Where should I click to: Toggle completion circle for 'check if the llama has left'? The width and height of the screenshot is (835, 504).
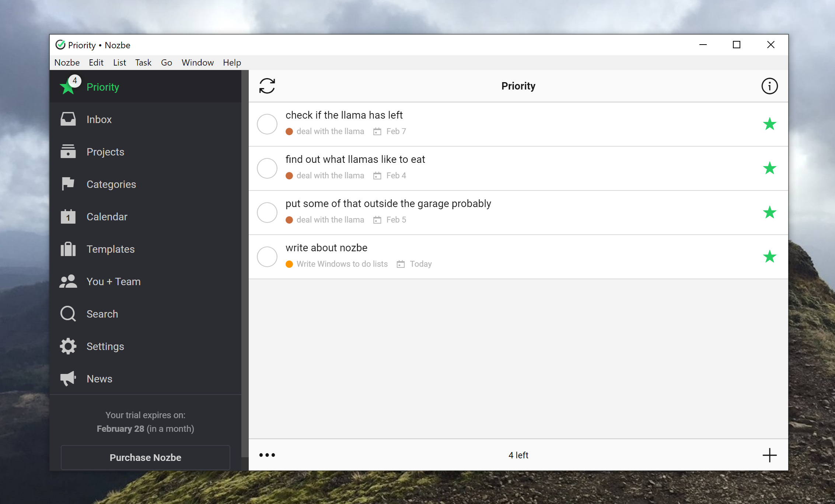click(x=267, y=122)
